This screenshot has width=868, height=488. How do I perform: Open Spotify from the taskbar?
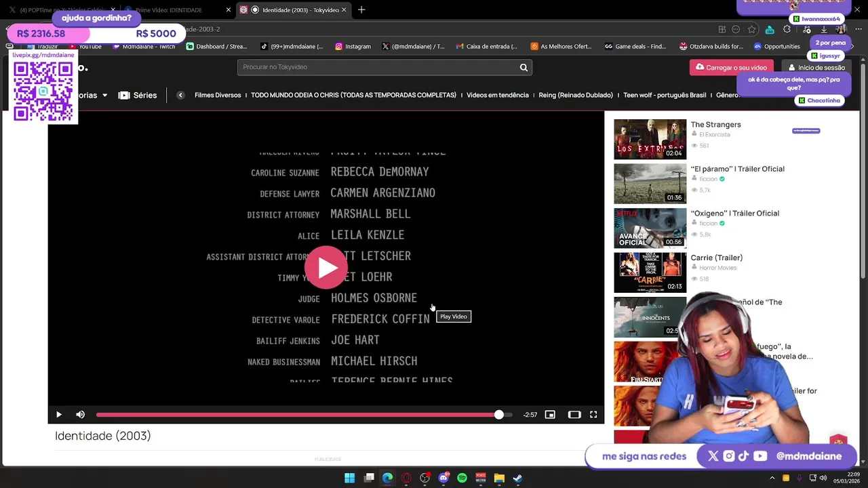pos(462,478)
